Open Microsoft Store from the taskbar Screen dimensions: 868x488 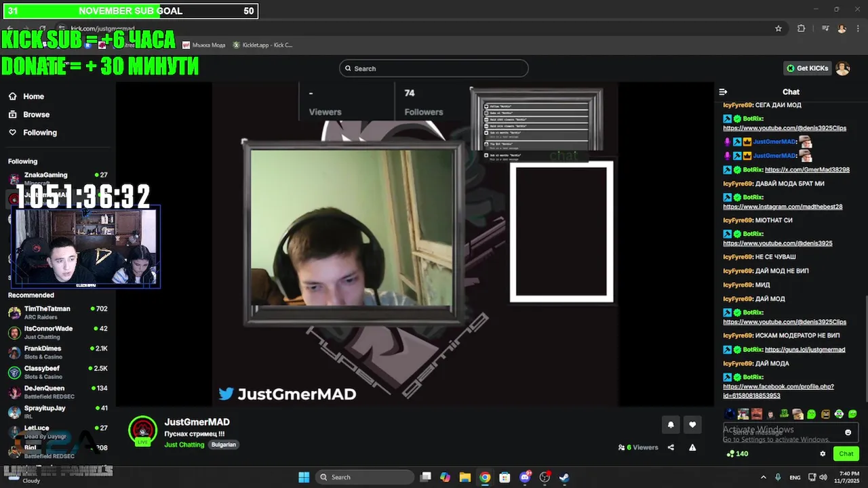click(x=505, y=477)
